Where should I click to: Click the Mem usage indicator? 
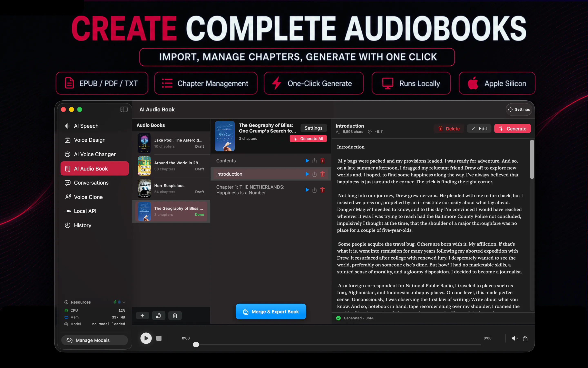click(x=95, y=317)
